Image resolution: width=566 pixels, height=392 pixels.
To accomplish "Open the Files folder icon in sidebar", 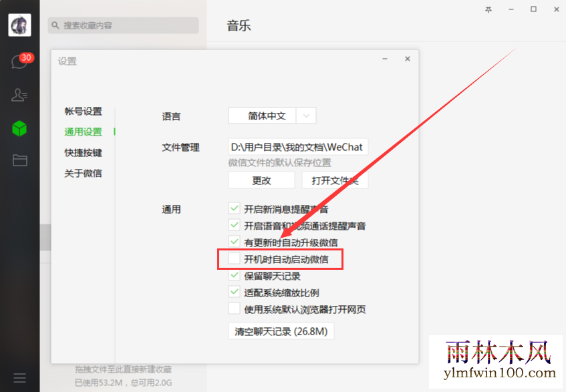I will pyautogui.click(x=20, y=160).
